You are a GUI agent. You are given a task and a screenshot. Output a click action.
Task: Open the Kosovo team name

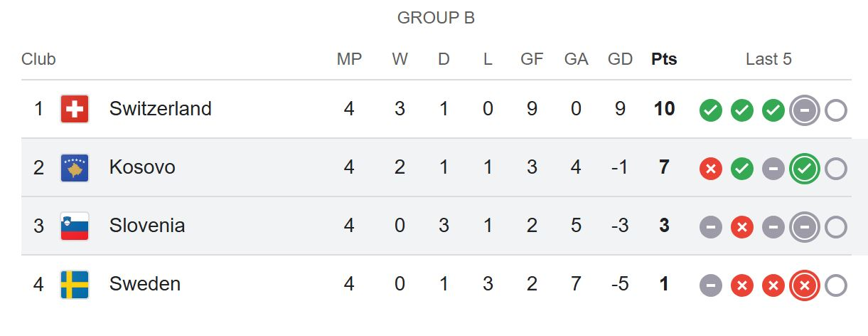click(142, 167)
